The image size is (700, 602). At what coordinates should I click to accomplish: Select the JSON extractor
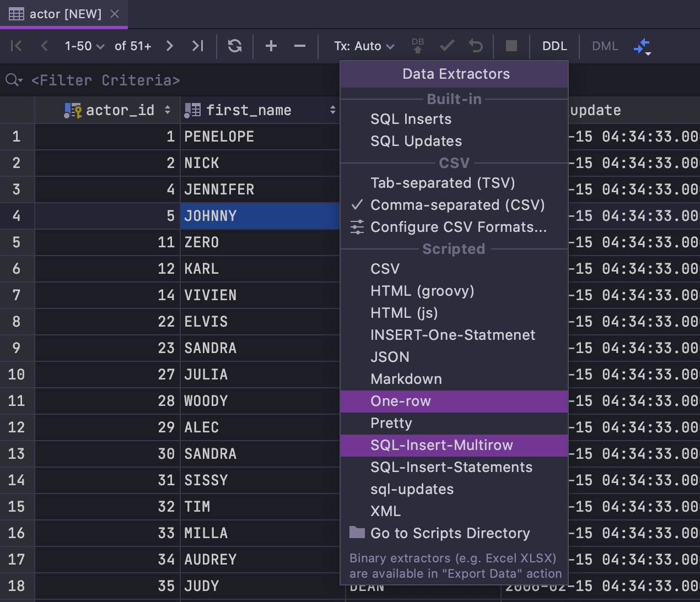[454, 357]
